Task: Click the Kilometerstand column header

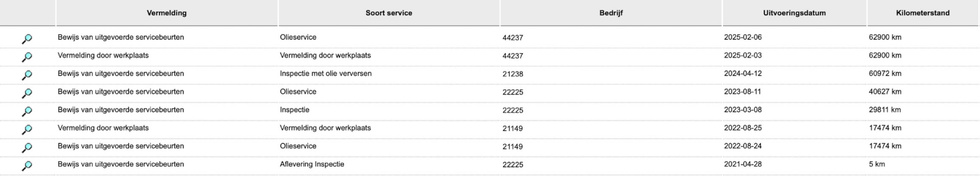Action: tap(923, 13)
